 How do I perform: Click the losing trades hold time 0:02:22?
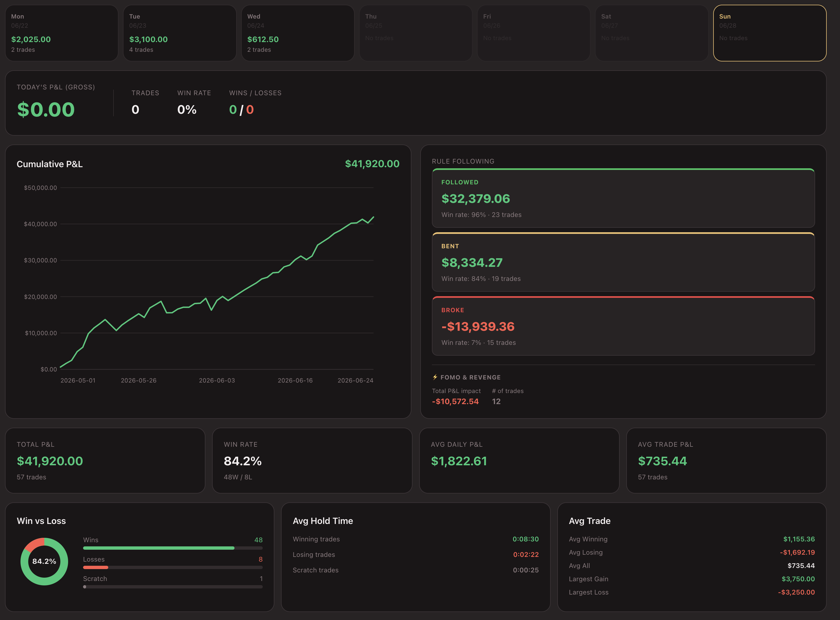click(x=526, y=554)
